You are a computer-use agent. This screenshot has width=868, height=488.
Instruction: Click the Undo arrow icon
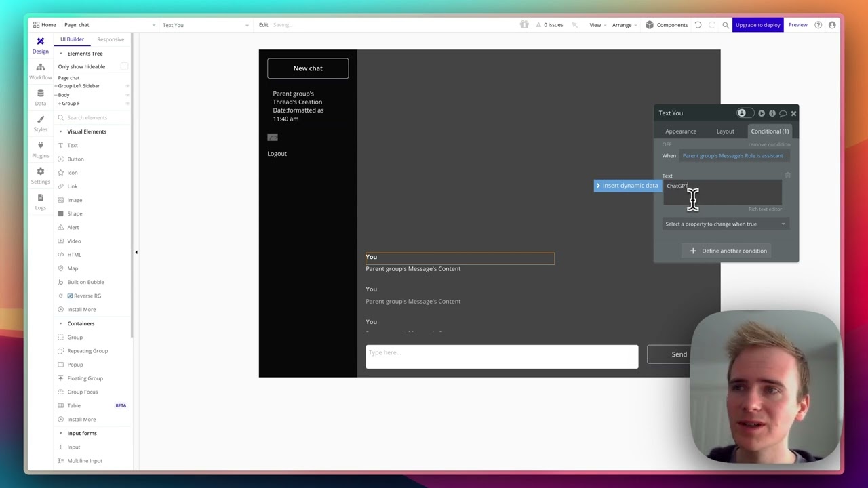698,25
